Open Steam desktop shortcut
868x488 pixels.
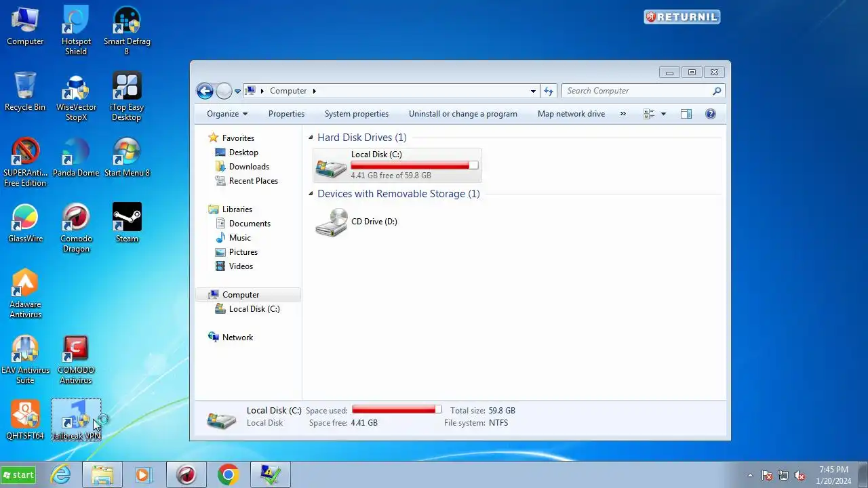[x=127, y=223]
